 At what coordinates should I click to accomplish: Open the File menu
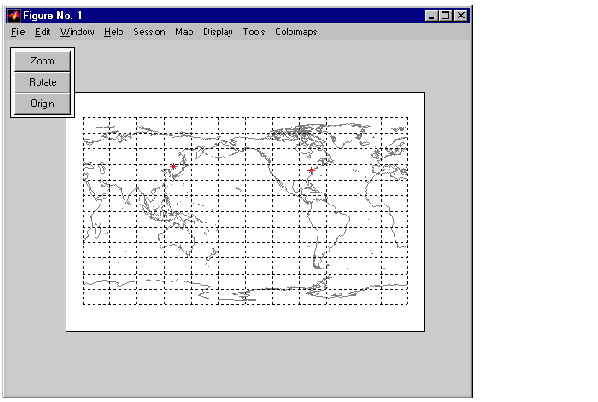18,32
